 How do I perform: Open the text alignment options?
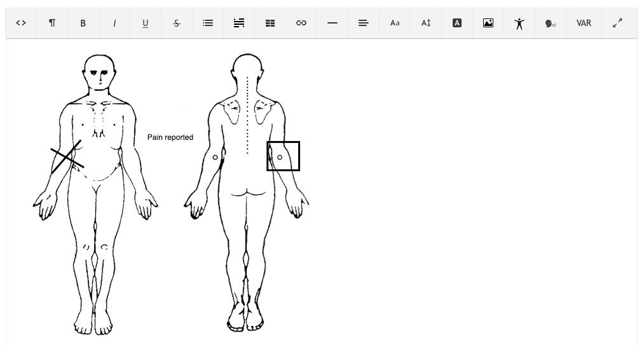(x=364, y=23)
